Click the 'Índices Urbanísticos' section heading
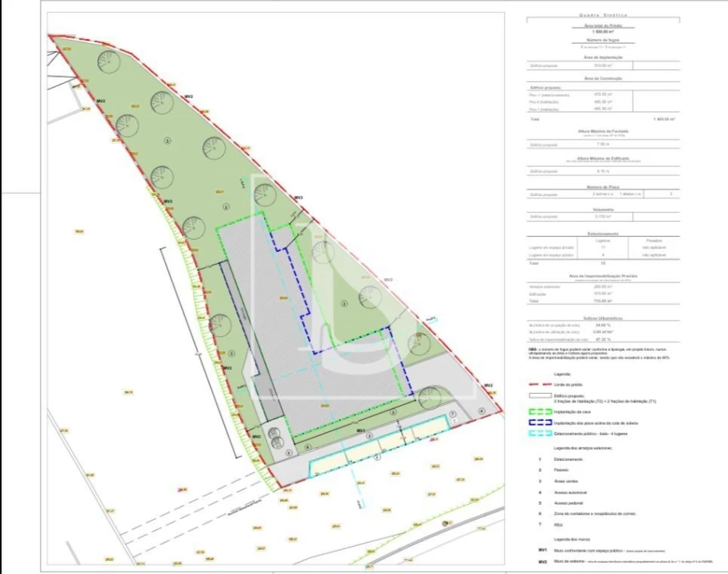728x574 pixels. 602,317
